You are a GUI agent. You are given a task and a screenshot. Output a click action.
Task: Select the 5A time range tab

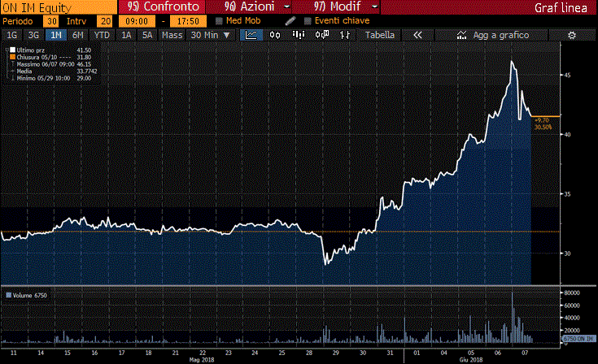[x=147, y=35]
